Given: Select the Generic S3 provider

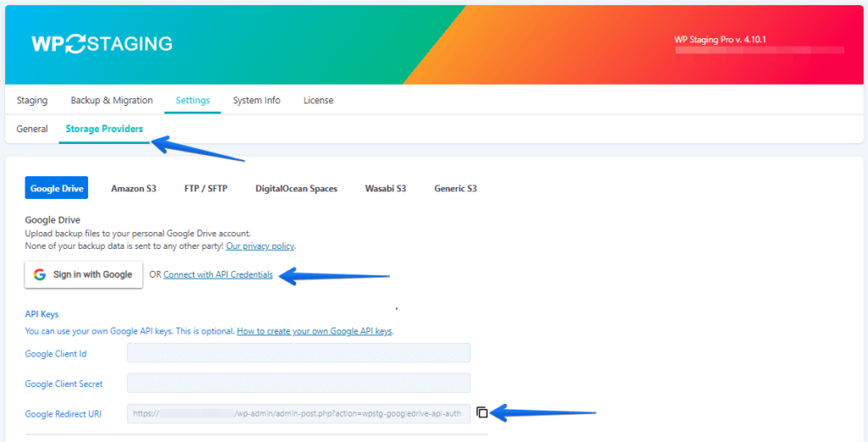Looking at the screenshot, I should coord(455,188).
